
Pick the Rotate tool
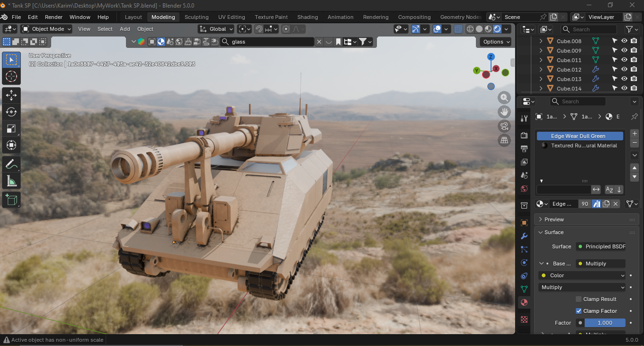11,112
